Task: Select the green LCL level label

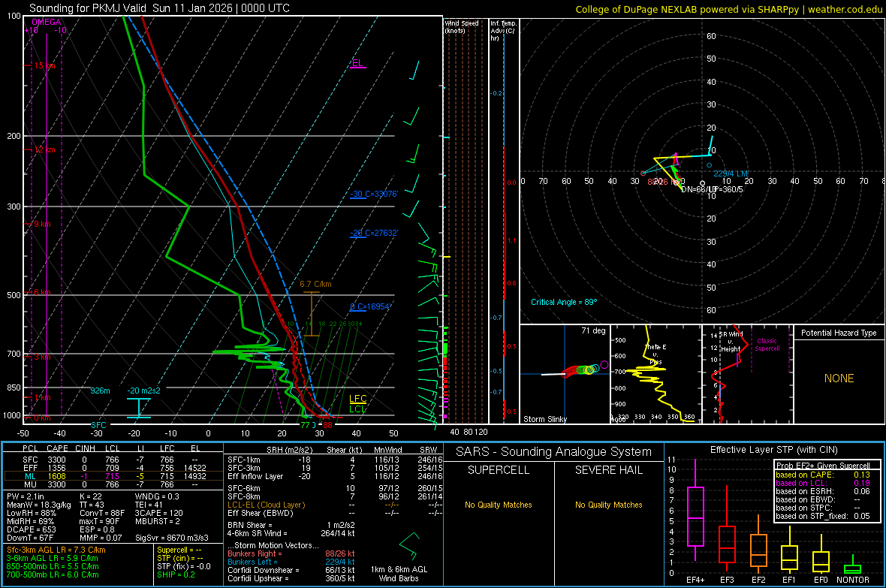Action: point(357,409)
